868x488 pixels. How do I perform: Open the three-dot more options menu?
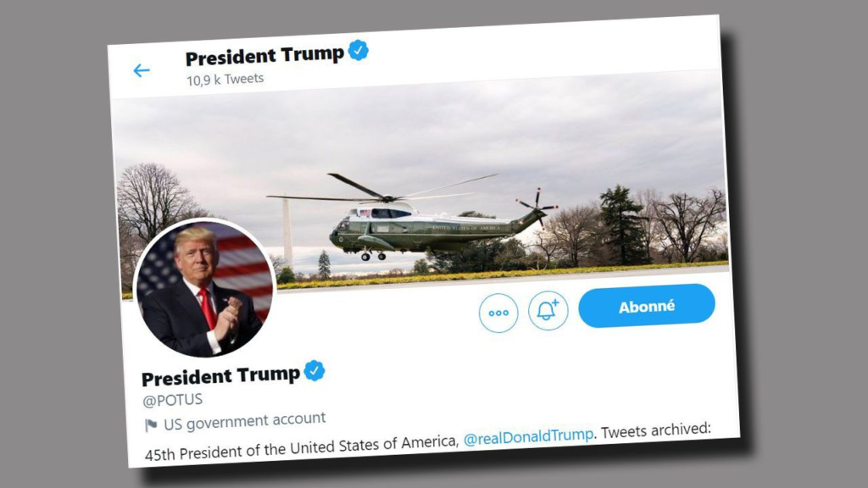498,313
